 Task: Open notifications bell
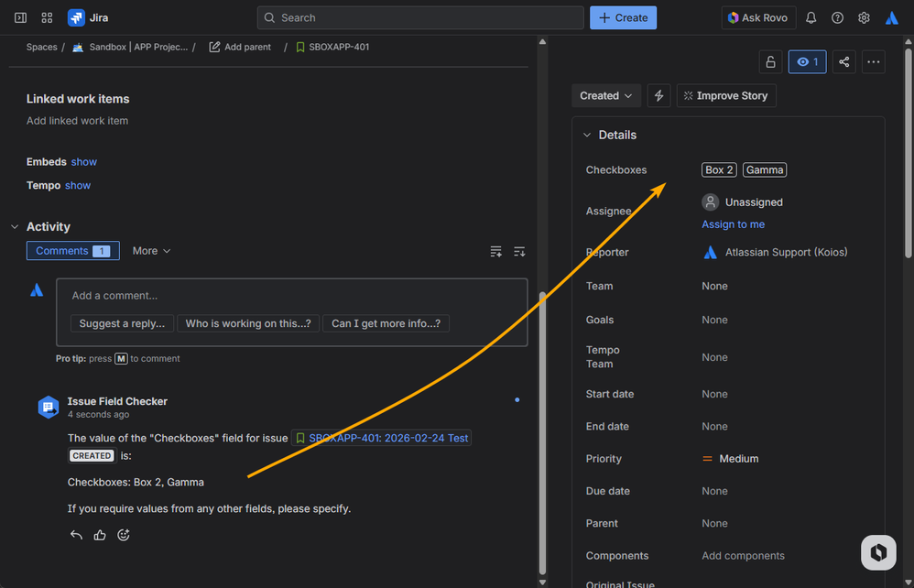point(811,18)
